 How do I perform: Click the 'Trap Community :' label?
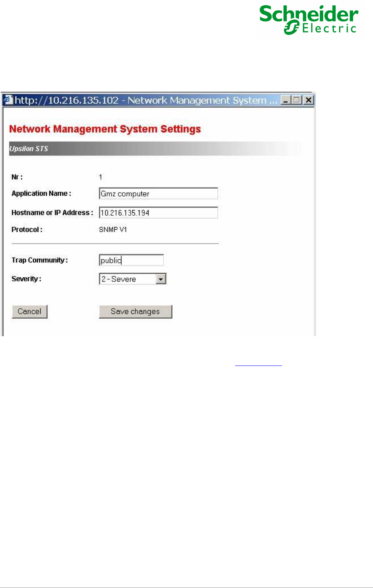tap(39, 260)
